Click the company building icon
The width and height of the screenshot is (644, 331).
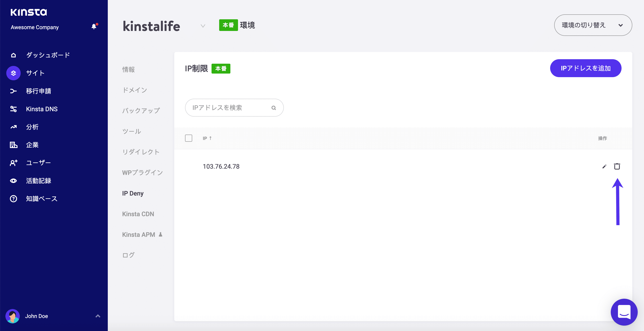coord(13,145)
